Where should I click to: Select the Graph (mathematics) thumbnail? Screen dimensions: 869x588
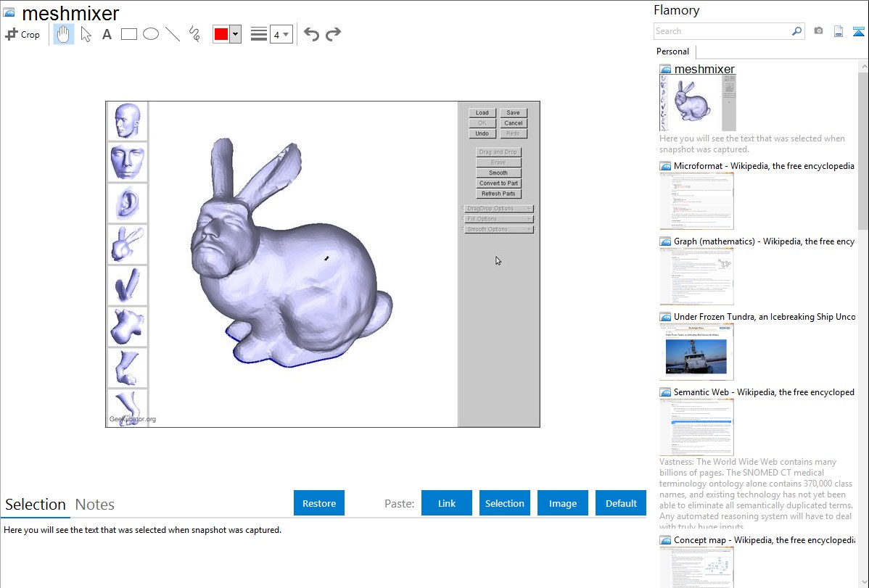point(696,276)
